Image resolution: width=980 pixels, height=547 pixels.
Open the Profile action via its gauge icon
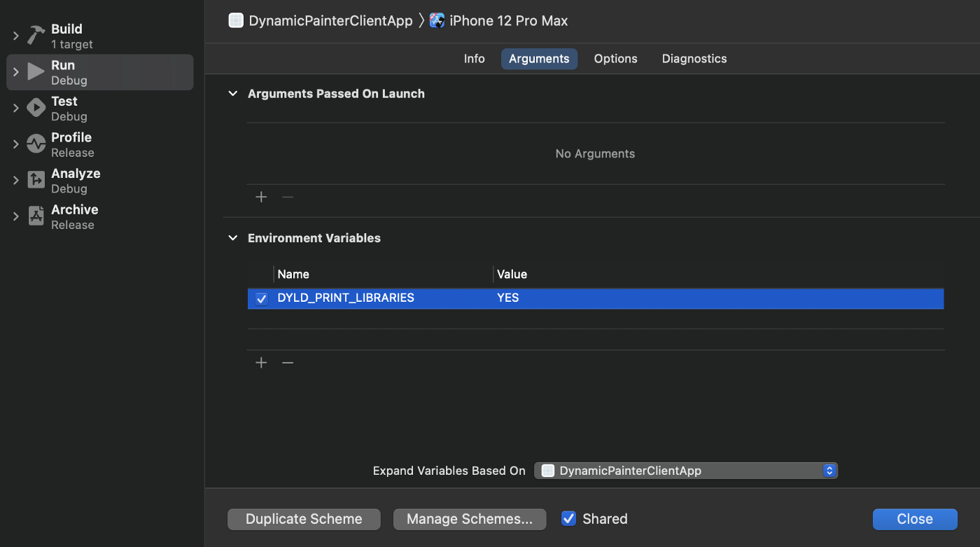tap(36, 143)
